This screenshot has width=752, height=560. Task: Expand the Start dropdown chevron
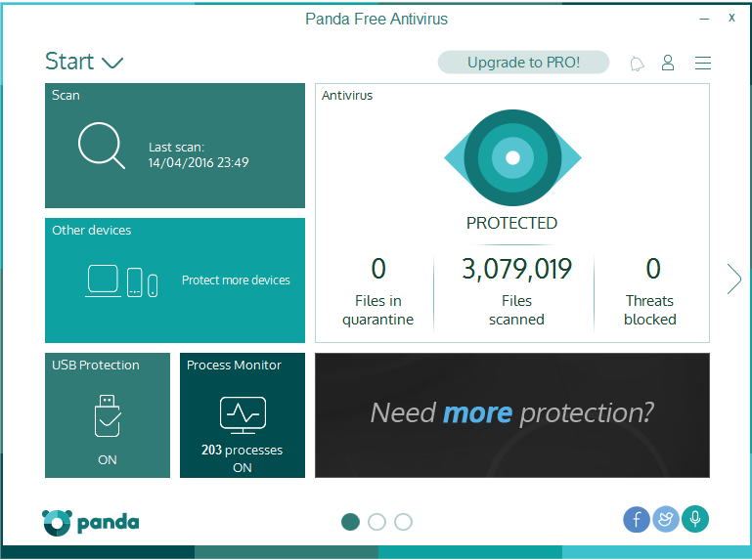pos(112,64)
